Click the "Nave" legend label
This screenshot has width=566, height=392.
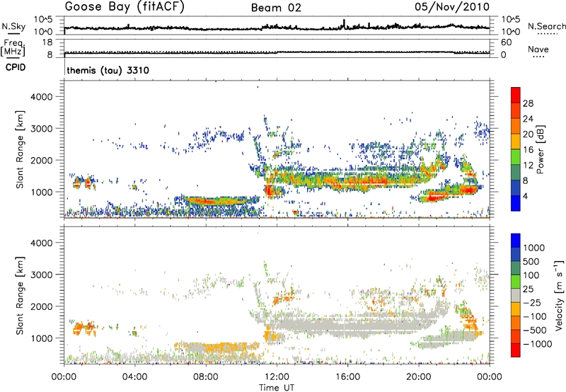click(x=538, y=49)
